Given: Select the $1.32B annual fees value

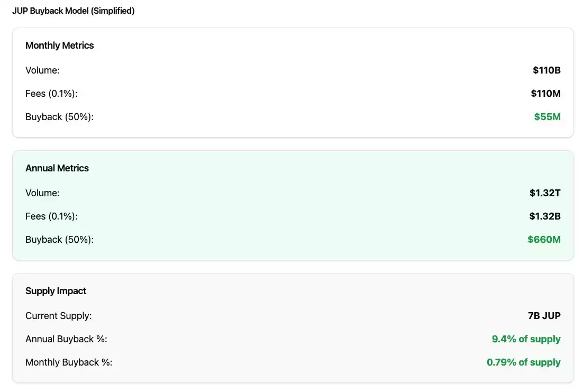Looking at the screenshot, I should pos(545,216).
